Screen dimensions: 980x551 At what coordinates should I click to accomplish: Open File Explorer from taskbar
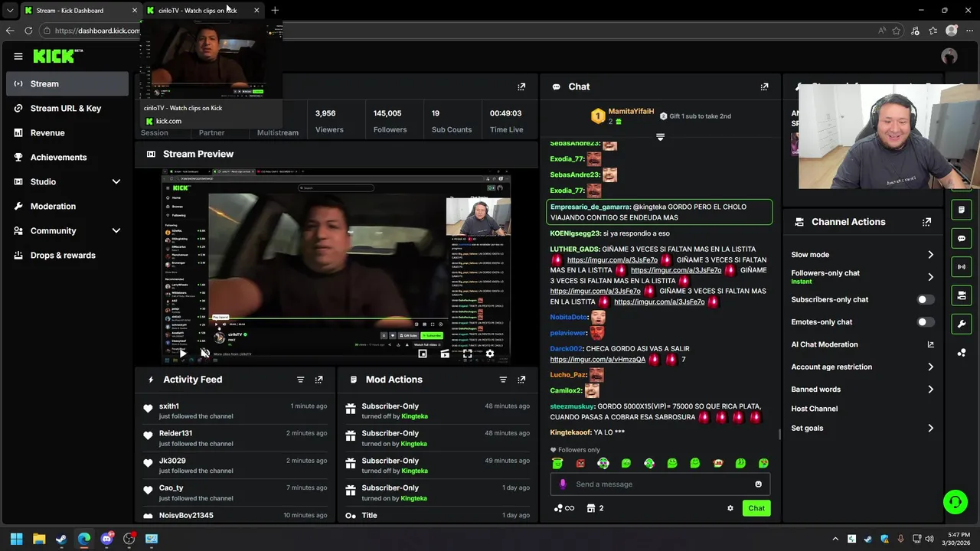(39, 539)
